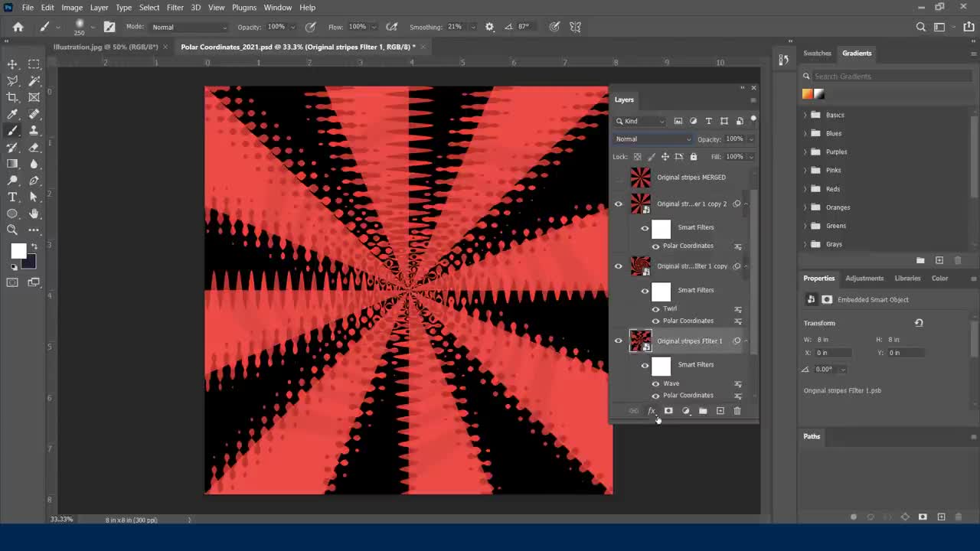The width and height of the screenshot is (980, 551).
Task: Switch to the Adjustments tab
Action: pos(864,278)
